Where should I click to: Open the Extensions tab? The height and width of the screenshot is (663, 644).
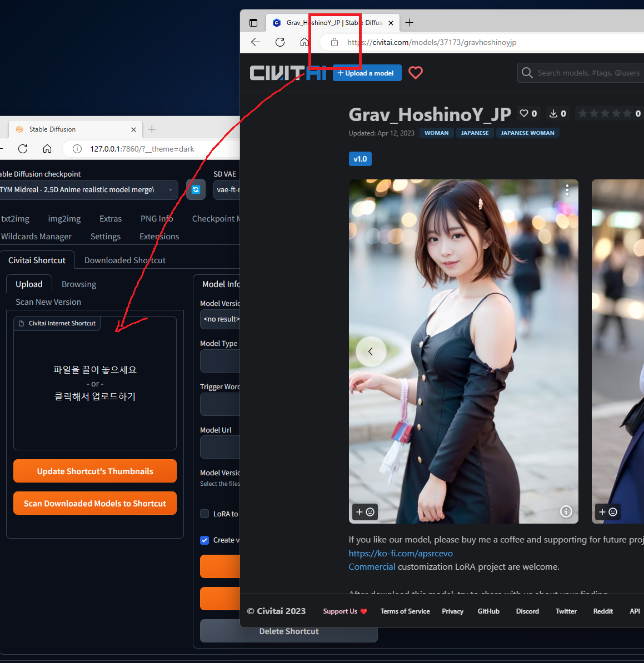coord(159,237)
